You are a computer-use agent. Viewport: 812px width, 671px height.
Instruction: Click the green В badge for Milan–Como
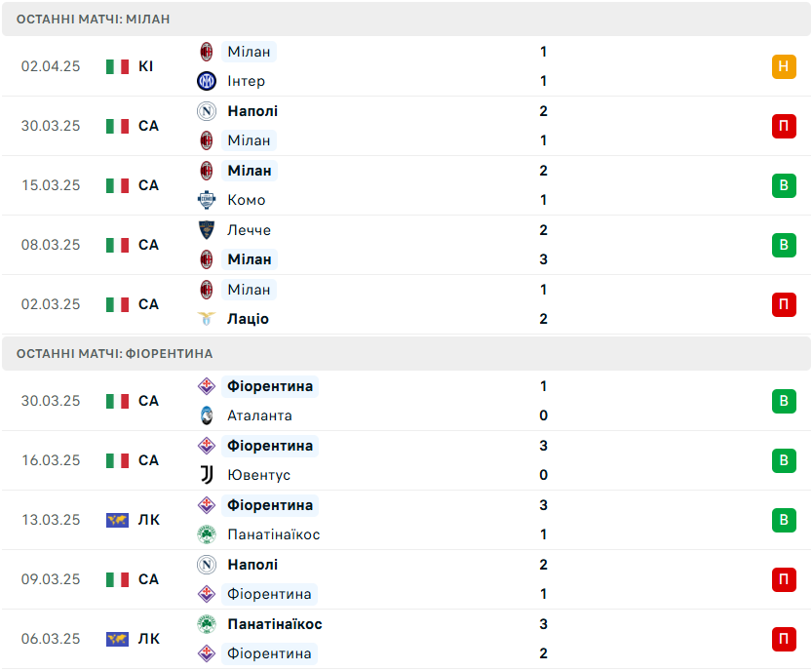click(x=784, y=185)
